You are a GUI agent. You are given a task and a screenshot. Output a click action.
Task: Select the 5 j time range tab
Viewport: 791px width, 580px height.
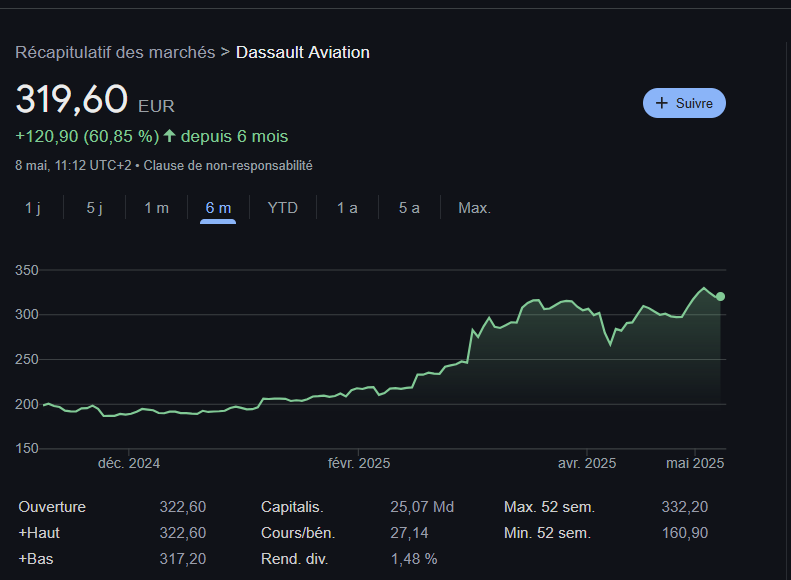tap(94, 208)
